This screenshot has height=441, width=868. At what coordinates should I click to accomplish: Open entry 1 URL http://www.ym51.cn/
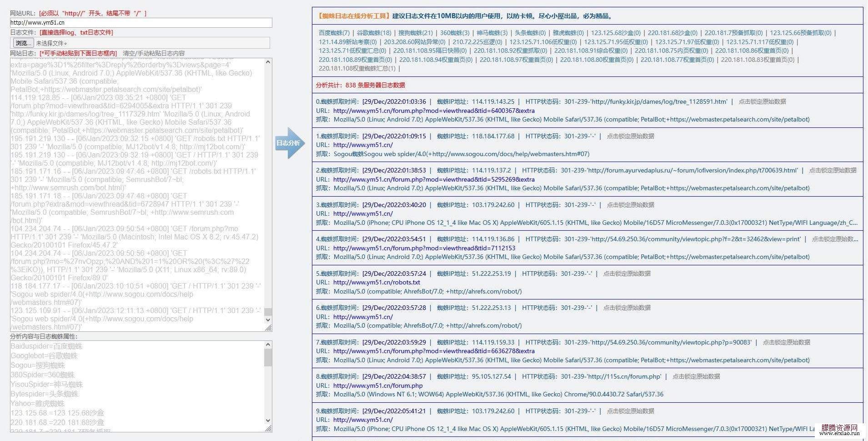click(363, 145)
